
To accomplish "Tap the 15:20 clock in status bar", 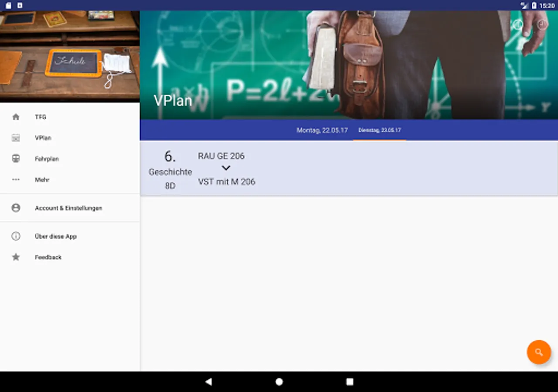I will pos(547,6).
